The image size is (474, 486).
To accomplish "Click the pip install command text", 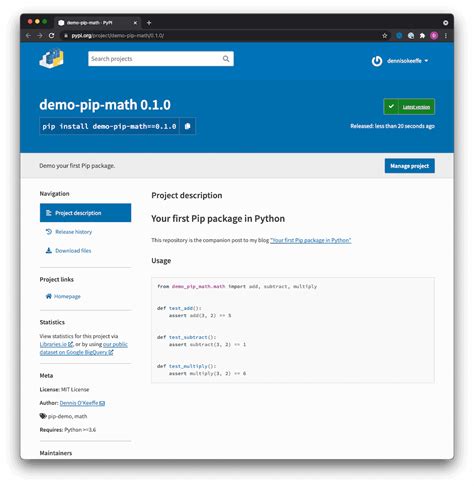I will point(109,126).
